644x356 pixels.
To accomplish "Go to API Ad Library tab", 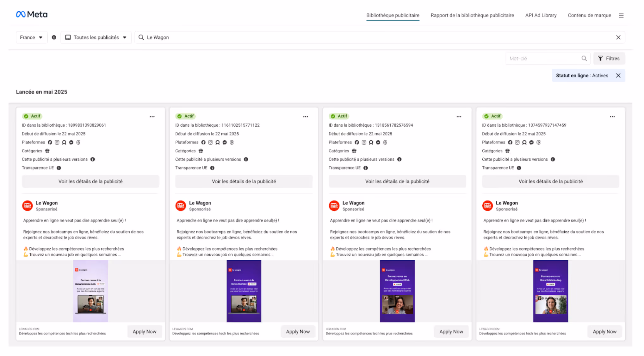I will click(x=541, y=15).
